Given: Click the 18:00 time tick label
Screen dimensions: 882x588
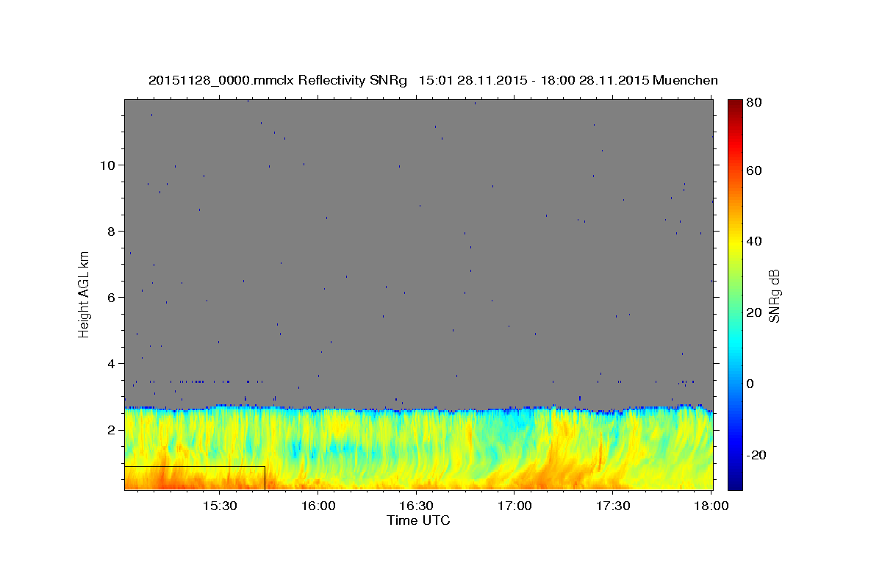Looking at the screenshot, I should (x=711, y=506).
